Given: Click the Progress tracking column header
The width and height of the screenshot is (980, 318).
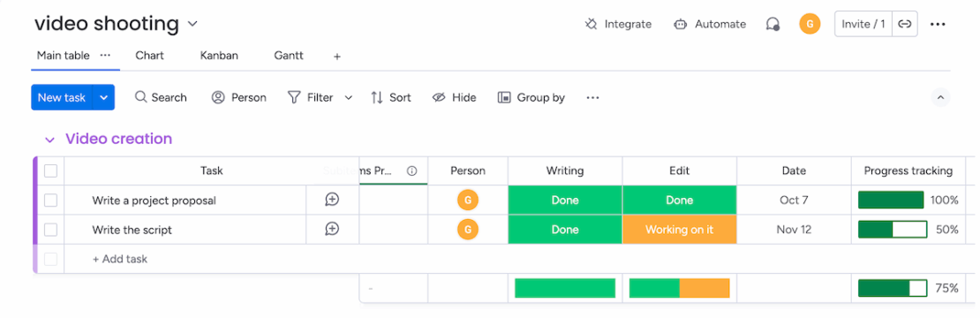Looking at the screenshot, I should tap(908, 170).
